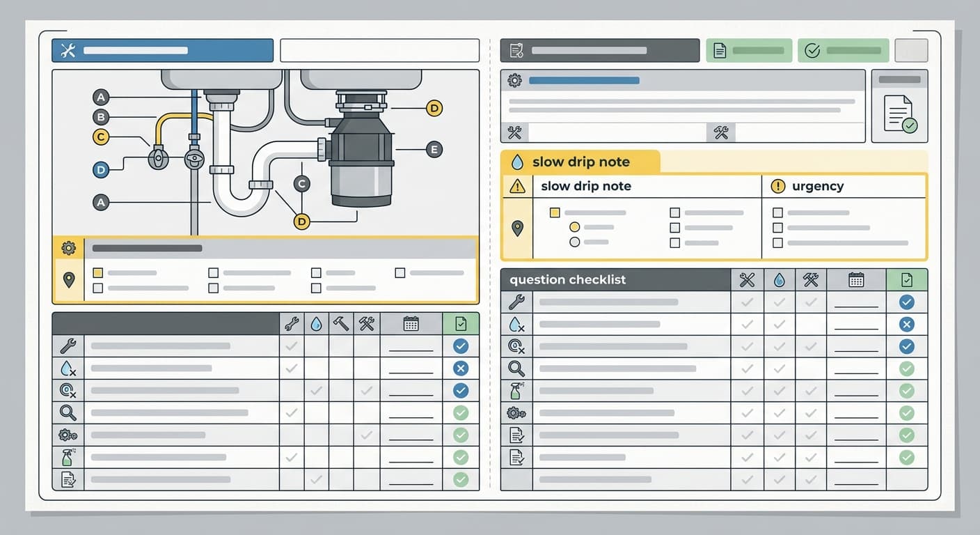The width and height of the screenshot is (980, 535).
Task: Click the empty input field beside the blue header
Action: click(x=379, y=50)
